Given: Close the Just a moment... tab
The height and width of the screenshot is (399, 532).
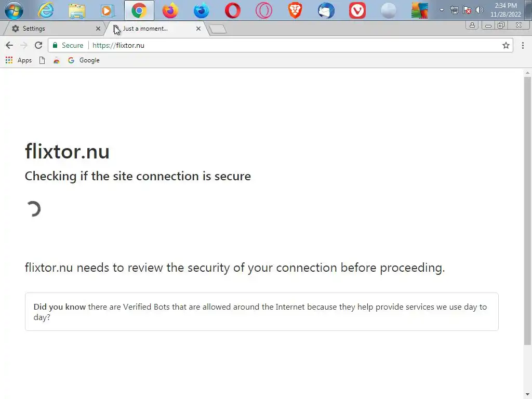Looking at the screenshot, I should [198, 29].
